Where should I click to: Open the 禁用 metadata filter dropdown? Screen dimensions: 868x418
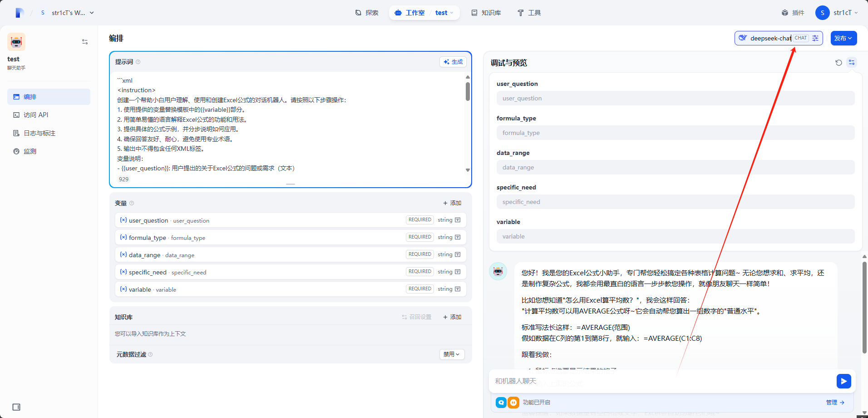pos(452,354)
